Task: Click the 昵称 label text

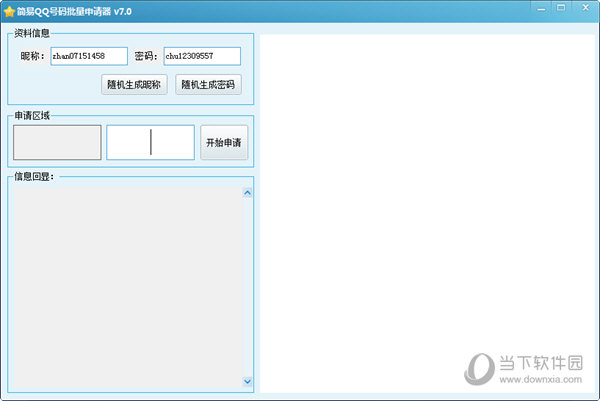Action: [x=32, y=56]
